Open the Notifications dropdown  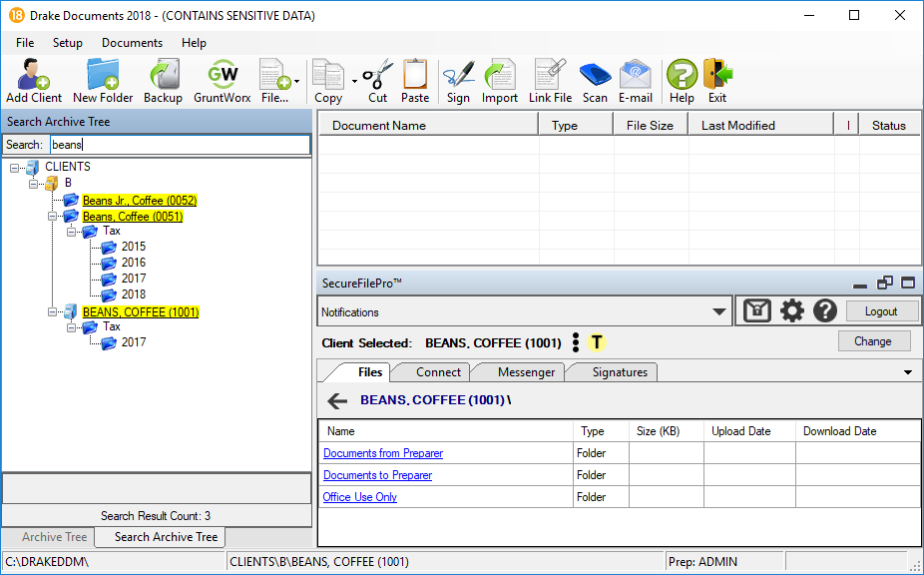[x=718, y=312]
